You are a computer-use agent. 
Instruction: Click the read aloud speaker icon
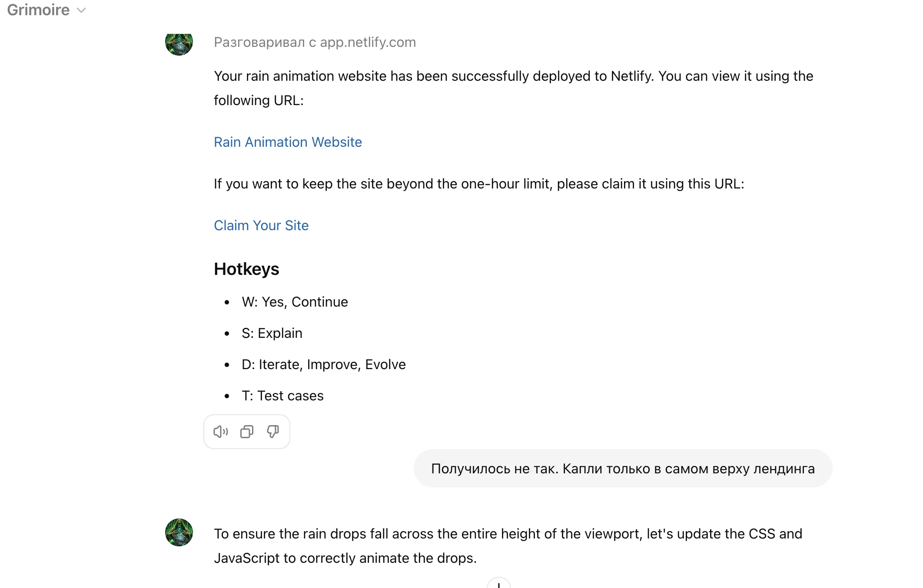(221, 432)
